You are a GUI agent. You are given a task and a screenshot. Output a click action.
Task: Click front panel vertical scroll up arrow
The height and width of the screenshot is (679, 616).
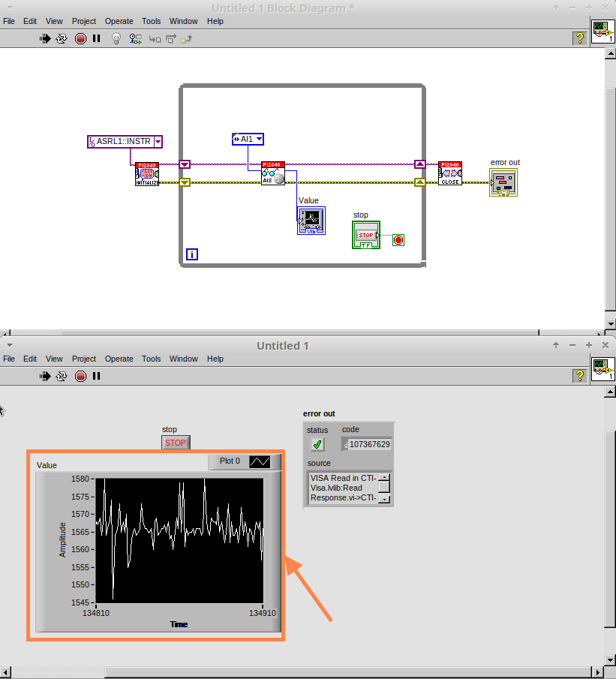[x=610, y=392]
